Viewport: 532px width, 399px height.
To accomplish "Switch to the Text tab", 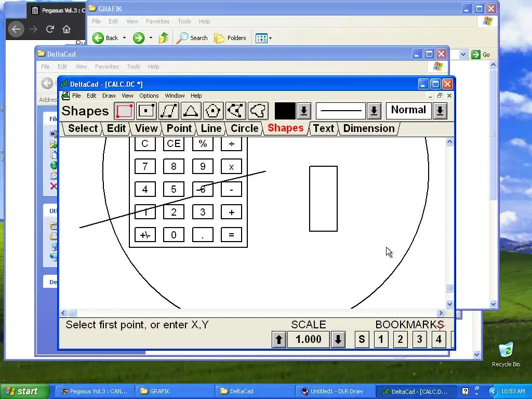I will click(x=323, y=128).
